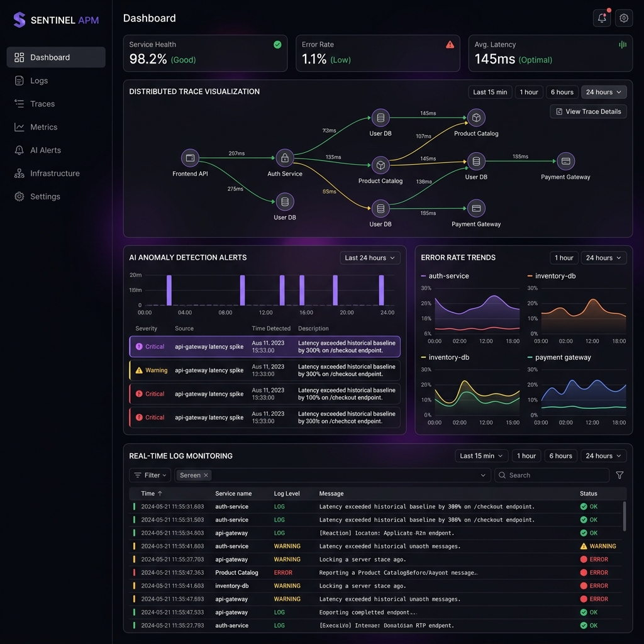Click the Sentinel APM logo icon

point(19,19)
